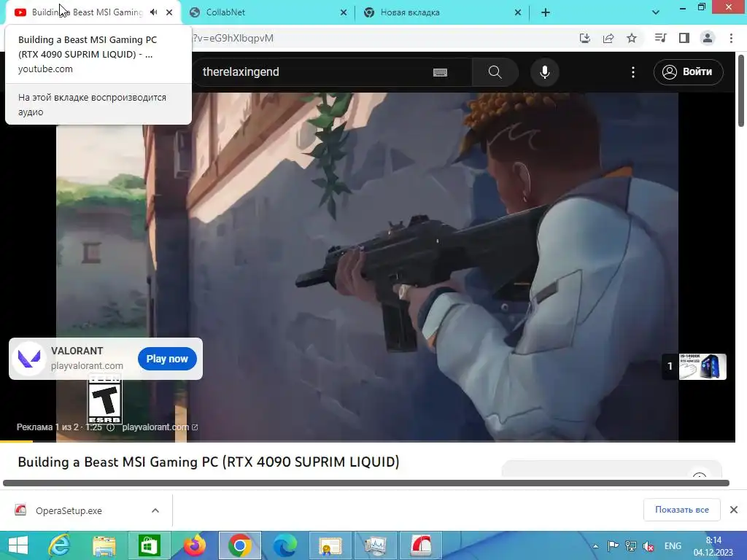Switch the ENG input language
Viewport: 747px width, 560px height.
(x=673, y=545)
